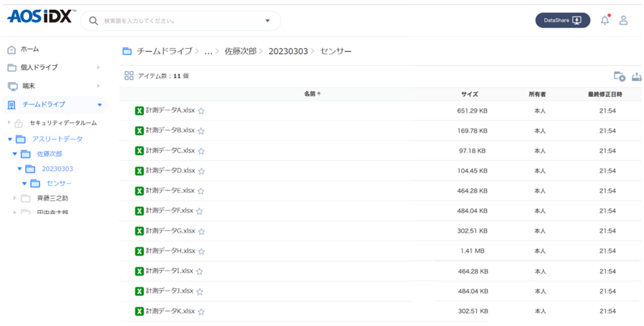Click チームドライブ in the breadcrumb
The width and height of the screenshot is (644, 326).
164,51
